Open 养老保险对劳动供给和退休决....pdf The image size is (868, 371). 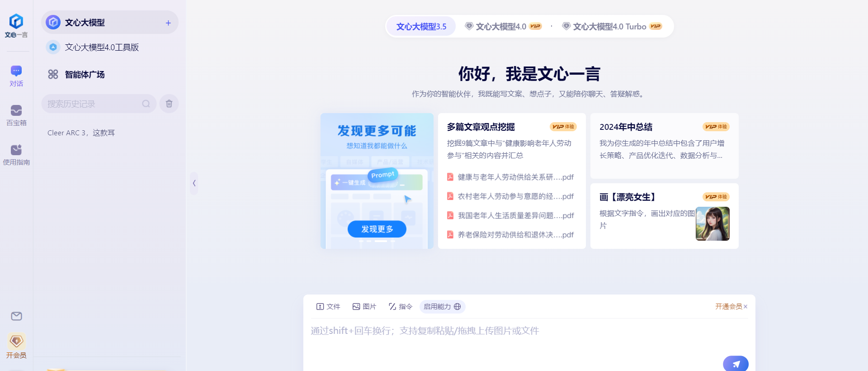coord(510,234)
